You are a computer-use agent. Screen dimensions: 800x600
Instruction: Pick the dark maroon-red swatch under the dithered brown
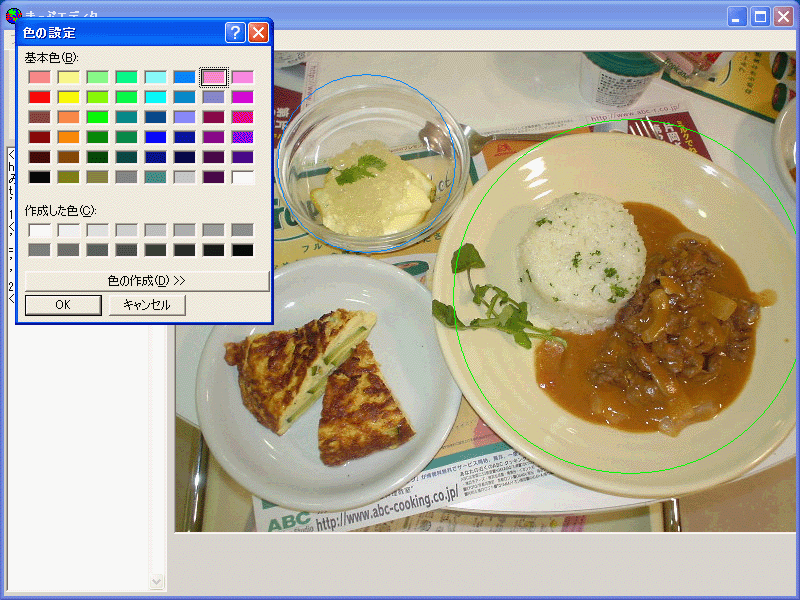tap(40, 137)
